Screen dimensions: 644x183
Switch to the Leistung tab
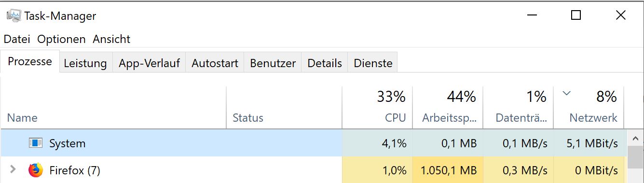point(85,63)
